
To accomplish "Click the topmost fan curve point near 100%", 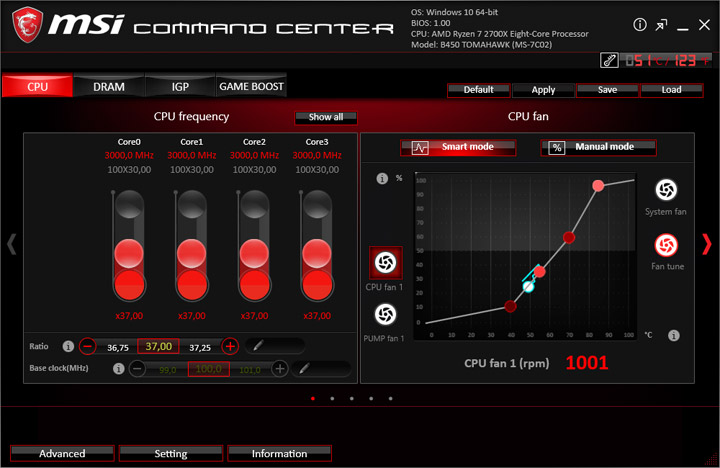I will 598,186.
